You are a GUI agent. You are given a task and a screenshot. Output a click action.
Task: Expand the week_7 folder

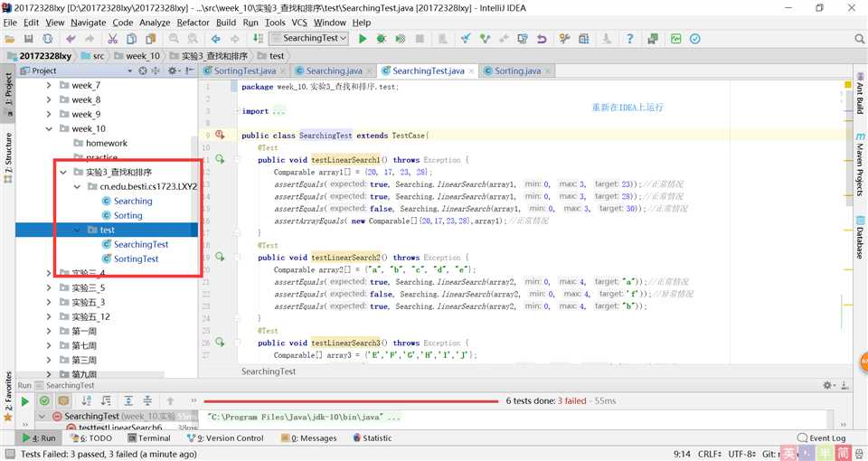click(49, 85)
